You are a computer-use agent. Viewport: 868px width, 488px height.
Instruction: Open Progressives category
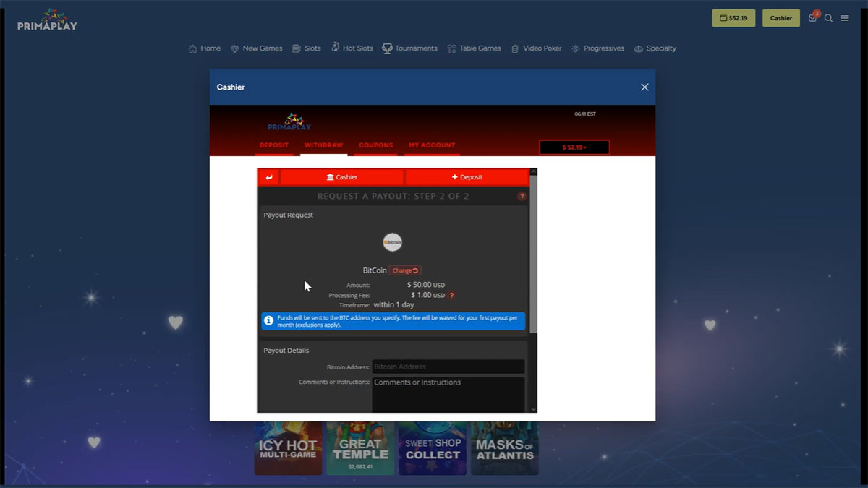(597, 48)
